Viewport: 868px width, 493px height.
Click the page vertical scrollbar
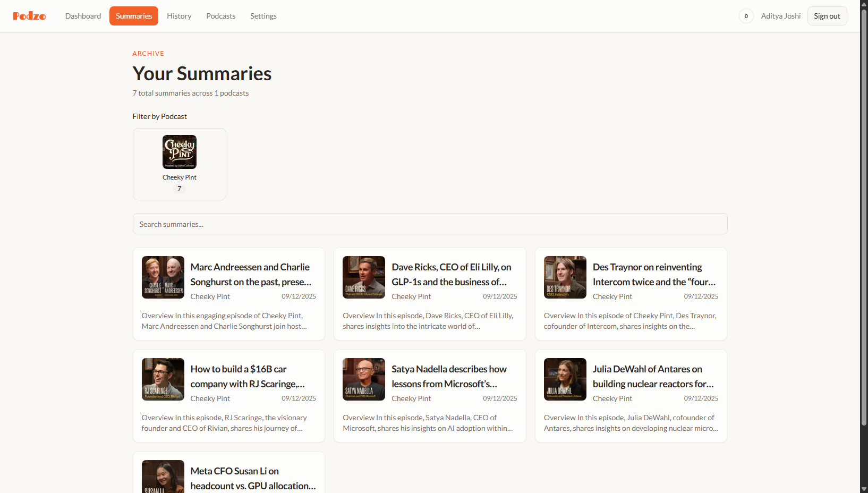click(864, 212)
